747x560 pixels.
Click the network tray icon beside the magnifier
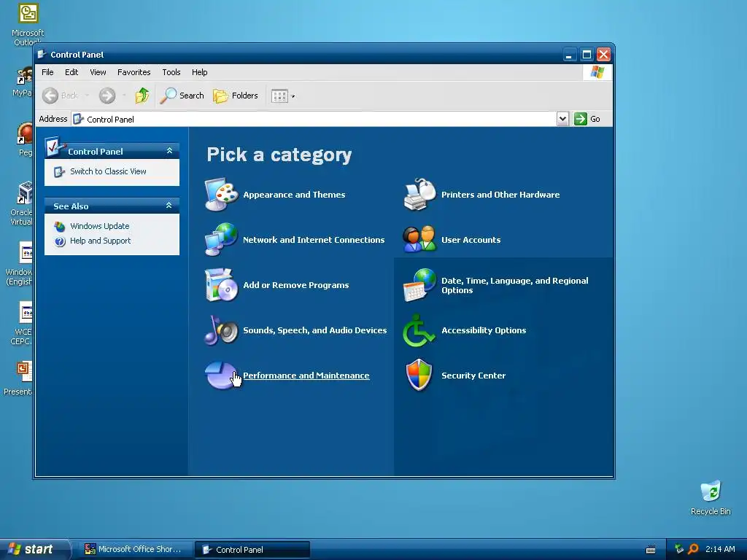click(679, 549)
